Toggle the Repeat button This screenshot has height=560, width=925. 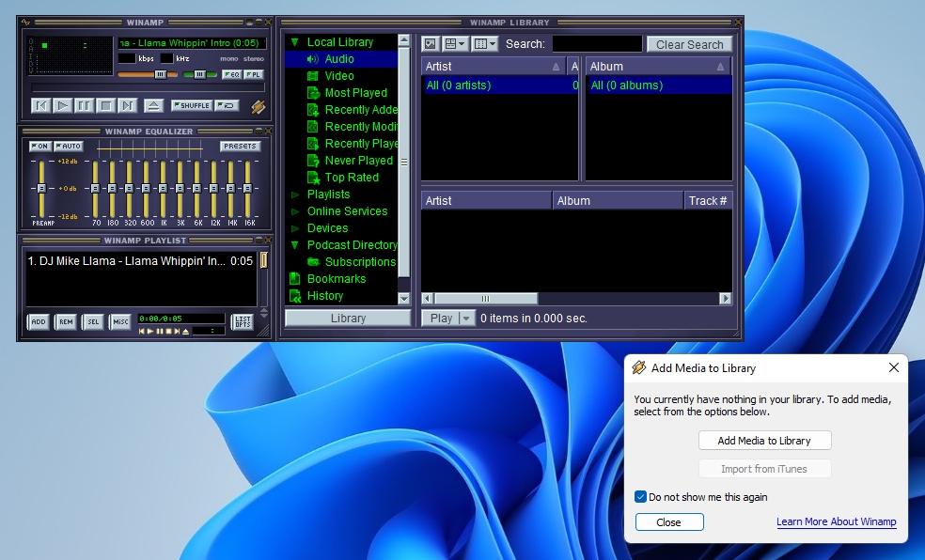227,105
